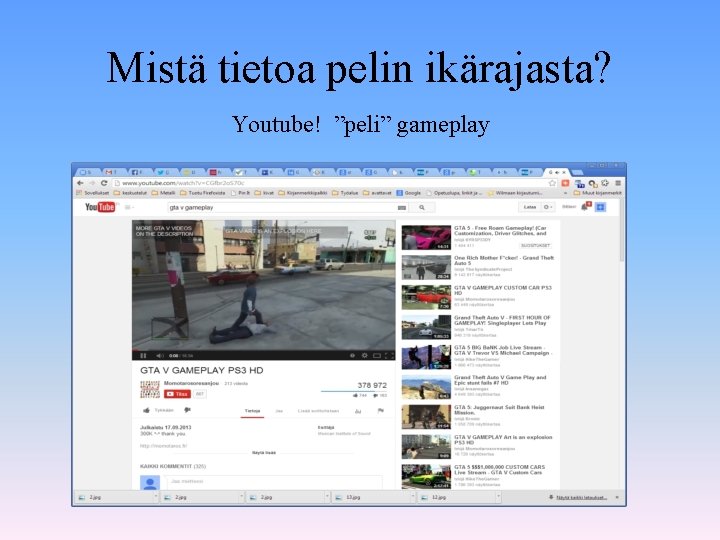Viewport: 720px width, 540px height.
Task: Open the on-screen keyboard icon in search box
Action: click(402, 208)
